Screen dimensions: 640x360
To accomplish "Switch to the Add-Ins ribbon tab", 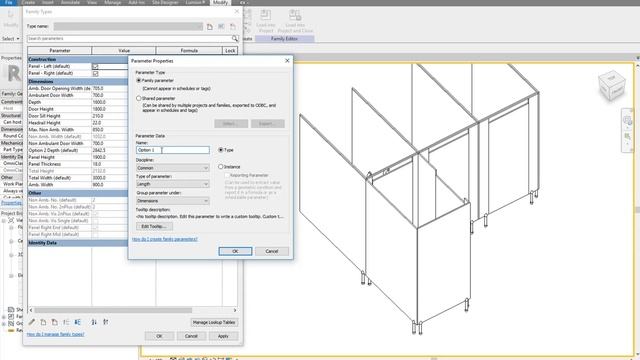I will [136, 2].
